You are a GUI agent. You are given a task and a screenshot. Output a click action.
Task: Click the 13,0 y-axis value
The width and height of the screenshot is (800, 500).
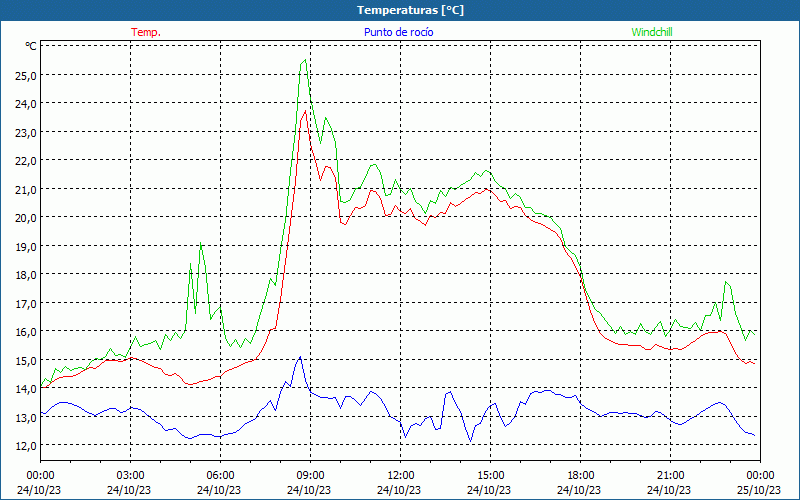pos(26,417)
